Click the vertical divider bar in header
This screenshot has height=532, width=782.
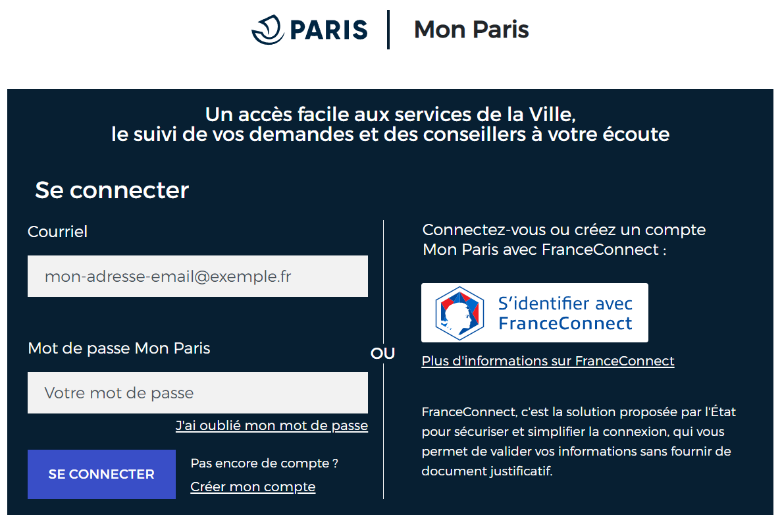(x=388, y=30)
